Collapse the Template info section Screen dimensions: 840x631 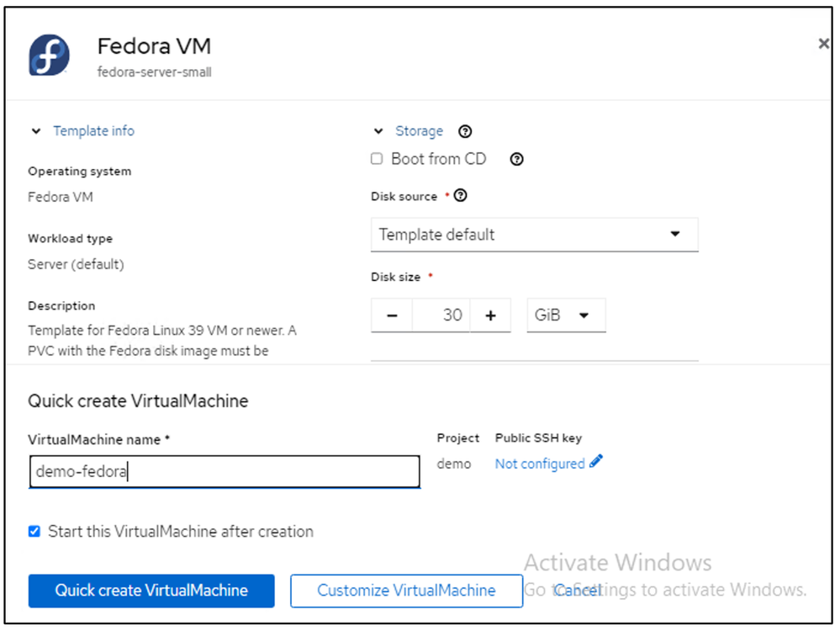pos(36,131)
